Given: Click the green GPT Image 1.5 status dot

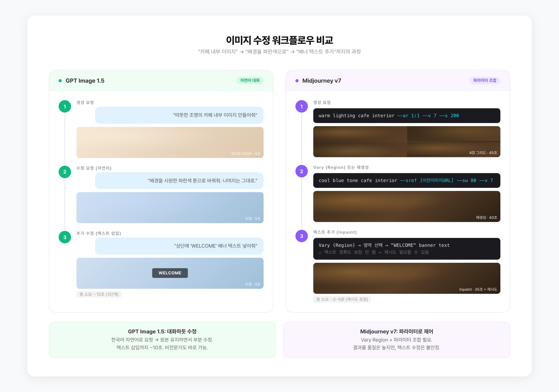Looking at the screenshot, I should (60, 81).
